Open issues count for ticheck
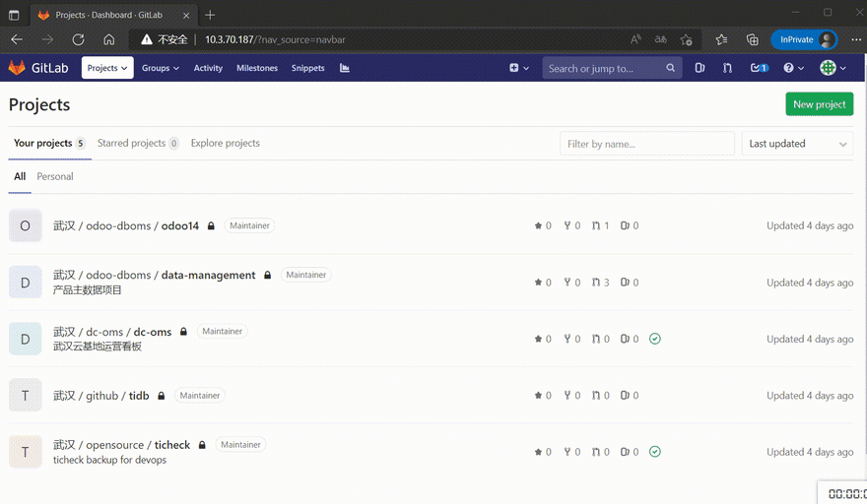The width and height of the screenshot is (867, 504). click(x=630, y=452)
